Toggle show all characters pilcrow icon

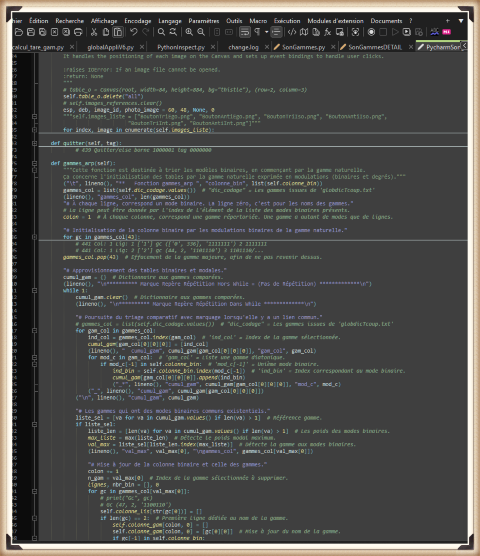point(257,32)
